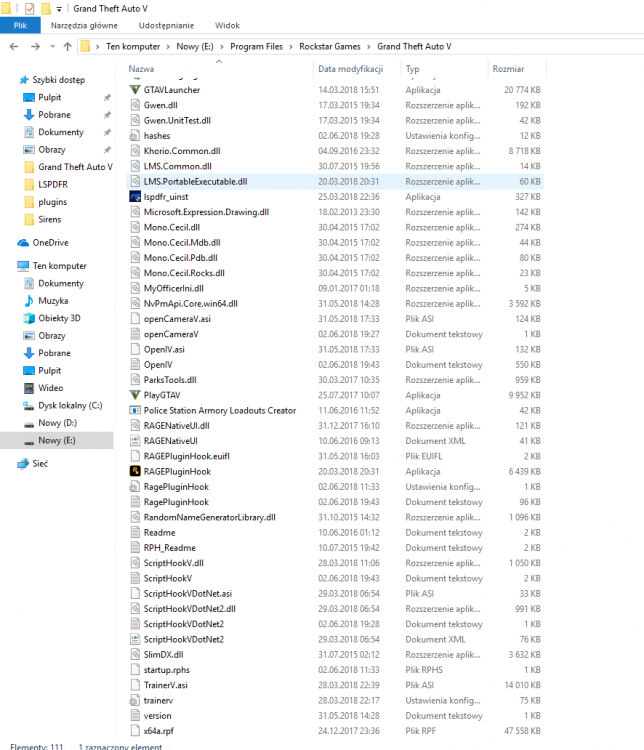Click the PlayGTAV application icon

pyautogui.click(x=135, y=395)
